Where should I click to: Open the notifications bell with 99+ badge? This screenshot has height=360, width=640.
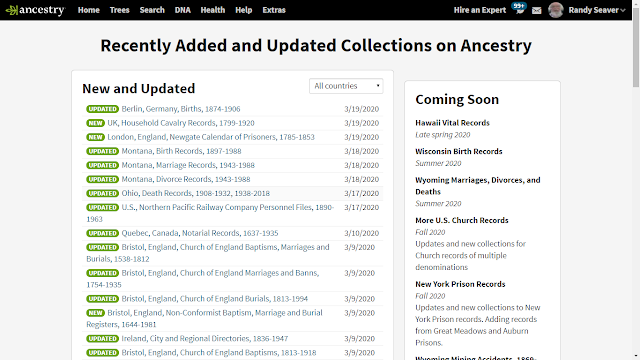click(519, 8)
